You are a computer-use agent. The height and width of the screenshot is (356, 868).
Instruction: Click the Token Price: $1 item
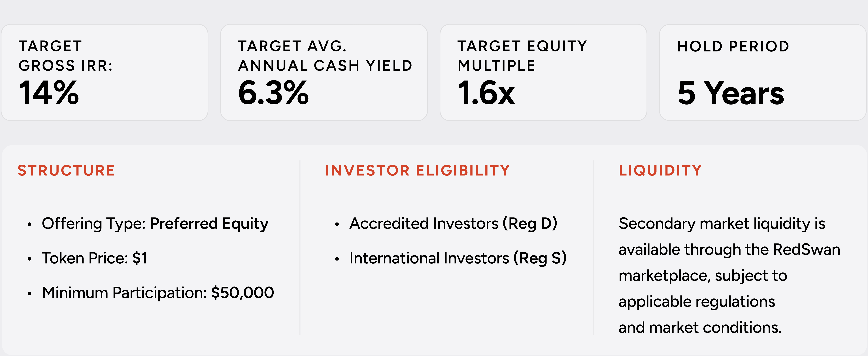pos(94,258)
